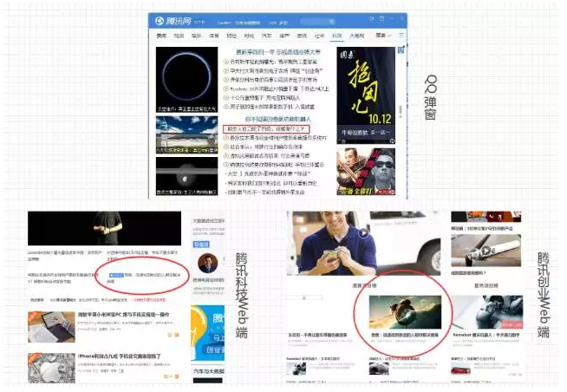The image size is (567, 392).
Task: Open the black banner image of standing man
Action: click(105, 229)
